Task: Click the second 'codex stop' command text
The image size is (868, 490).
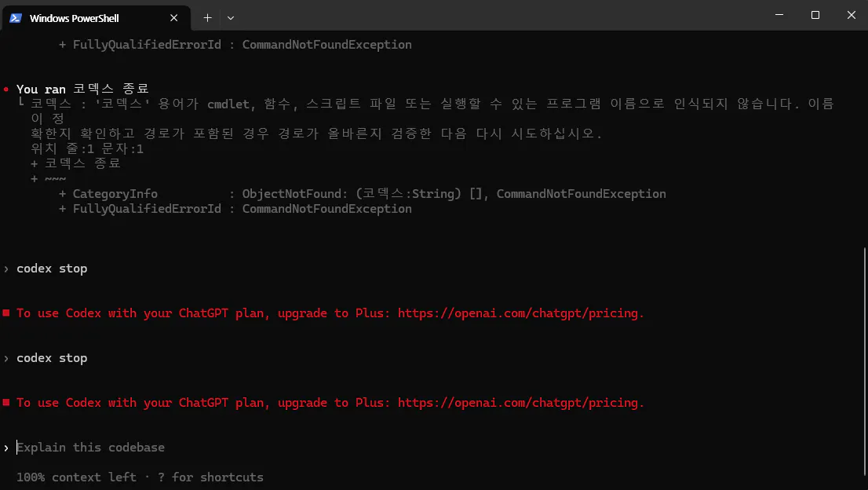Action: 52,358
